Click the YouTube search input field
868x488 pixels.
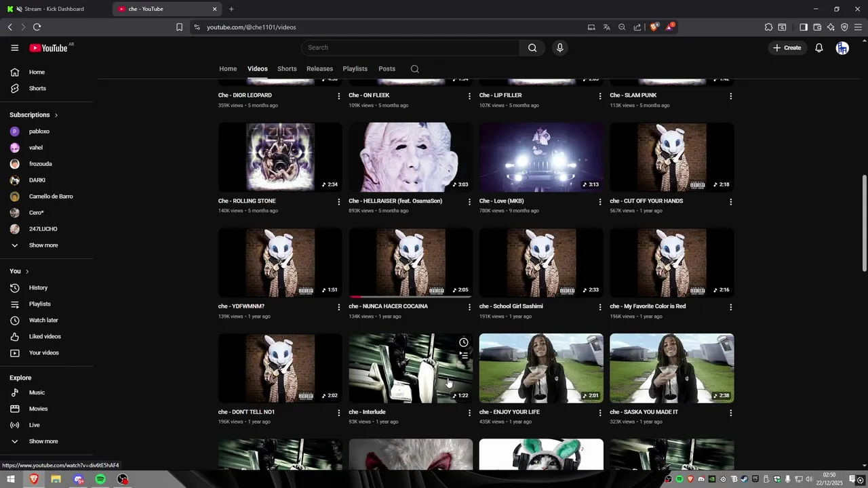[x=411, y=47]
